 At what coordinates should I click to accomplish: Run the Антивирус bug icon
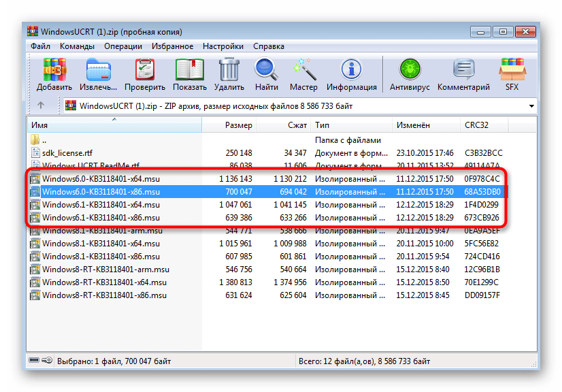pos(410,69)
